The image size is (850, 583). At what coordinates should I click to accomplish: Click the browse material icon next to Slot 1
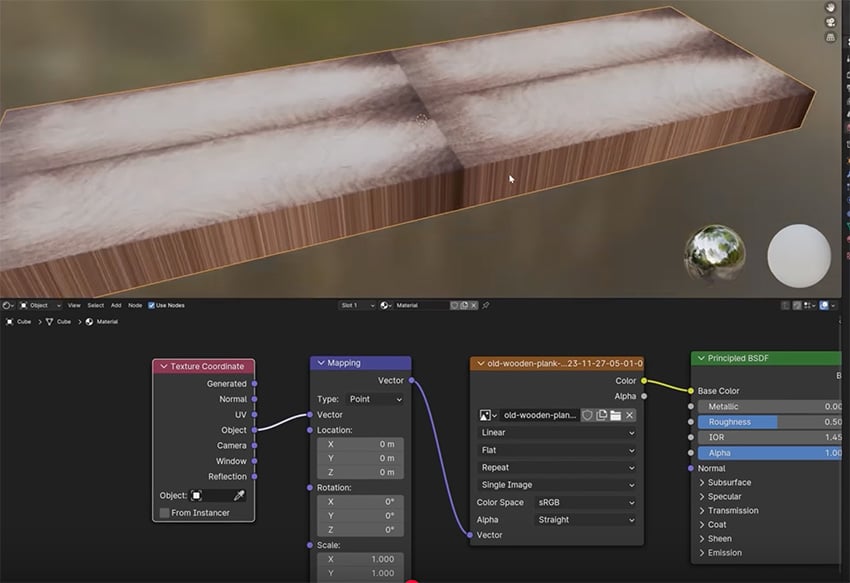pyautogui.click(x=383, y=305)
